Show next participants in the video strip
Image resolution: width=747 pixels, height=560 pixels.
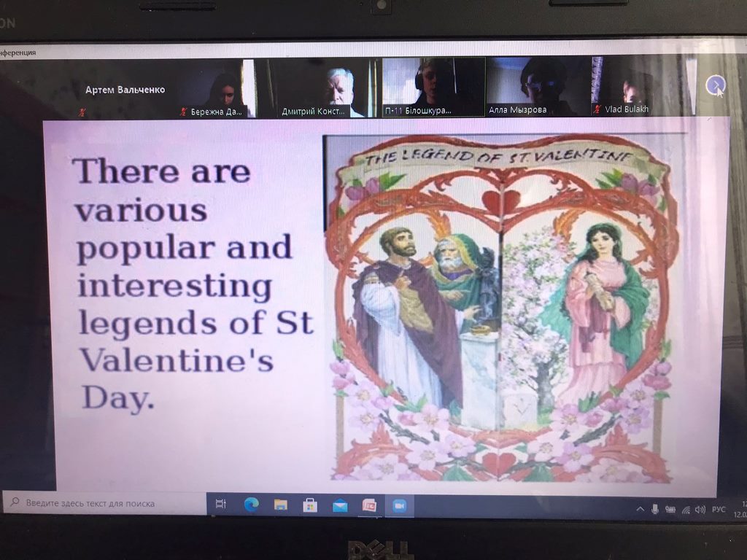pos(715,85)
